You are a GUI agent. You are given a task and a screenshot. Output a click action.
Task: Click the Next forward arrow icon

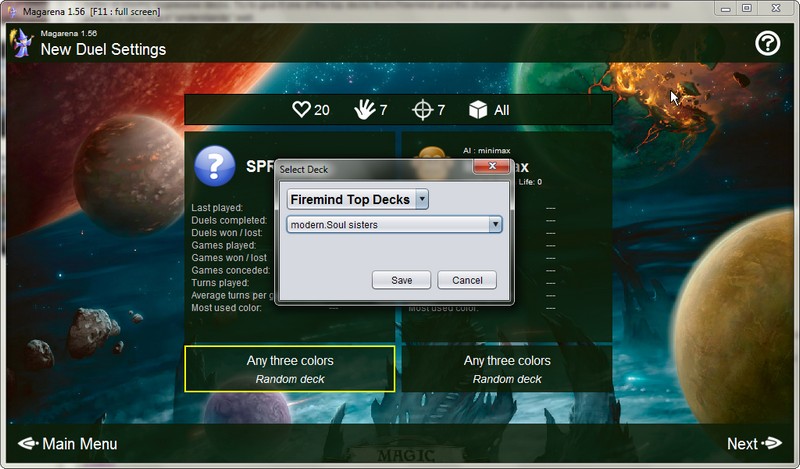(771, 443)
